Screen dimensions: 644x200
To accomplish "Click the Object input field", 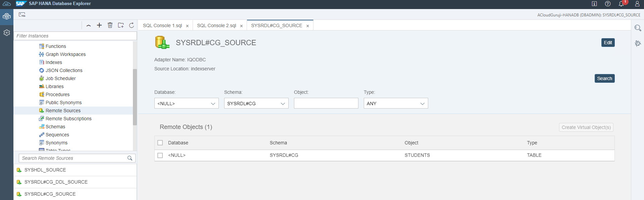I will coord(326,104).
